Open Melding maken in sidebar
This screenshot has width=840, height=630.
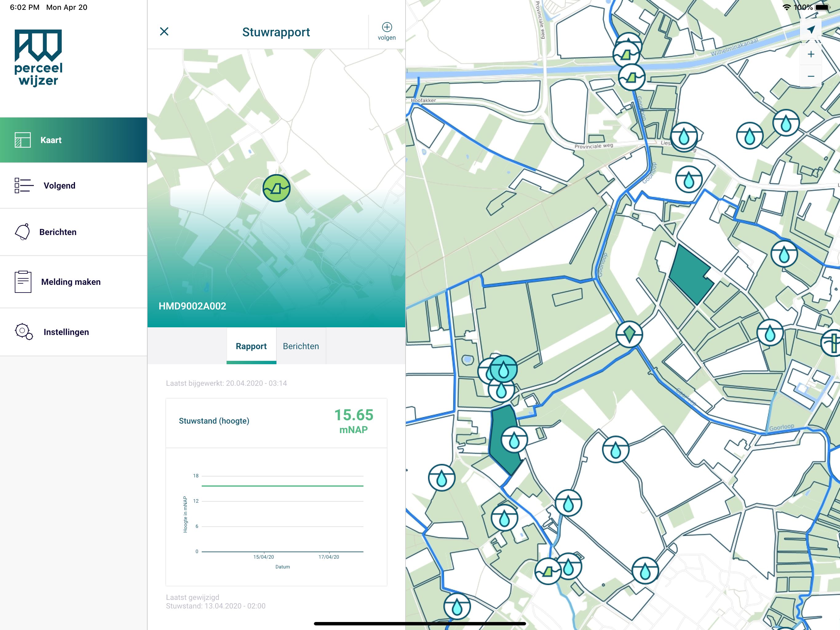point(73,281)
